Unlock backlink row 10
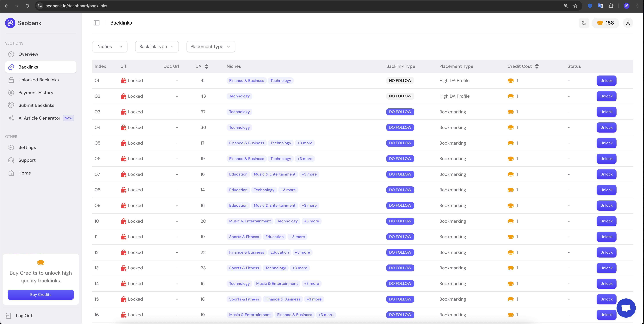The image size is (644, 324). pos(606,221)
